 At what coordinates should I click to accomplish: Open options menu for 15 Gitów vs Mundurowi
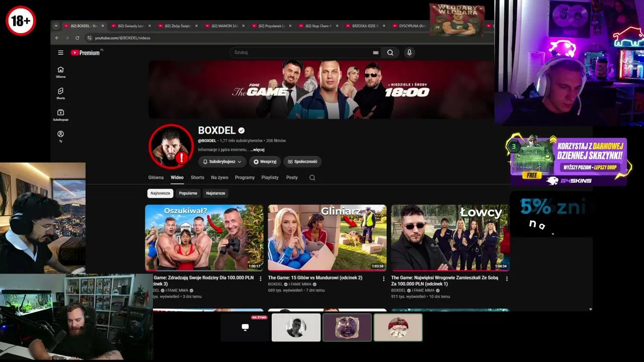(x=383, y=279)
